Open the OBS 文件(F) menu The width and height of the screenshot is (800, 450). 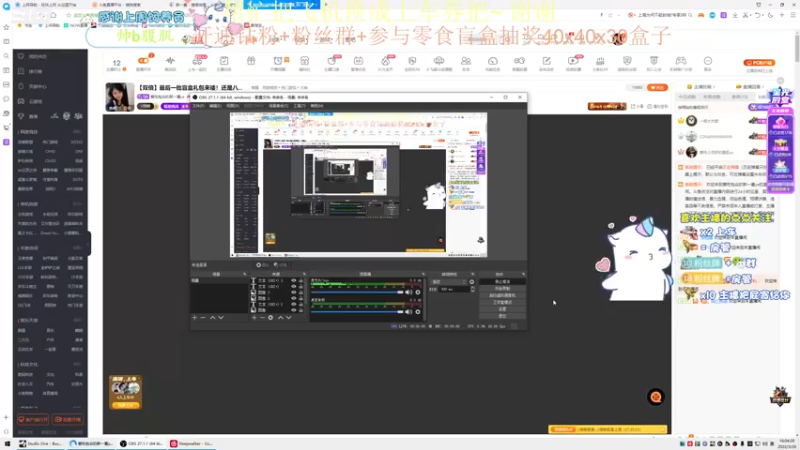coord(198,106)
